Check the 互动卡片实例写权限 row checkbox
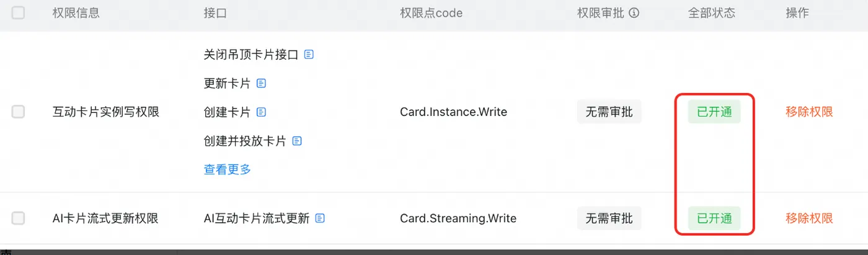This screenshot has width=868, height=255. (x=19, y=112)
